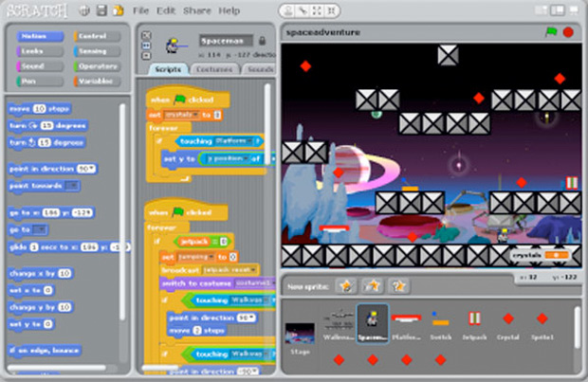Switch to small stage view

pos(541,10)
